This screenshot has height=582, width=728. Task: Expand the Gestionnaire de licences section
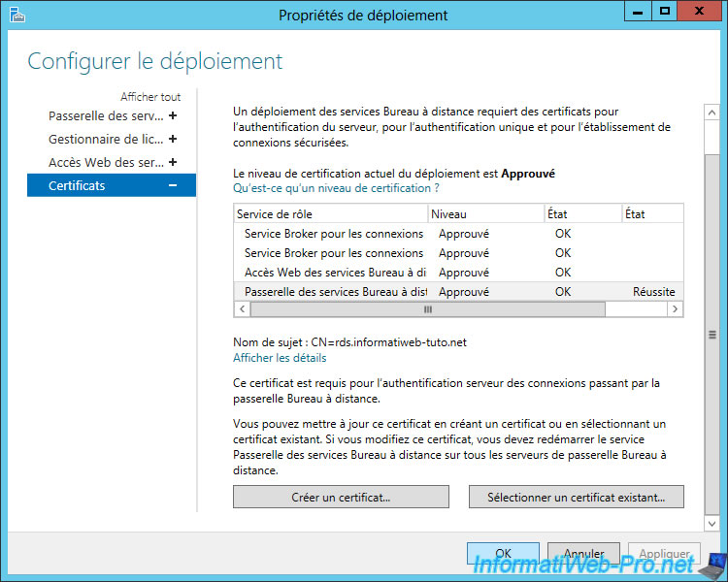(173, 139)
